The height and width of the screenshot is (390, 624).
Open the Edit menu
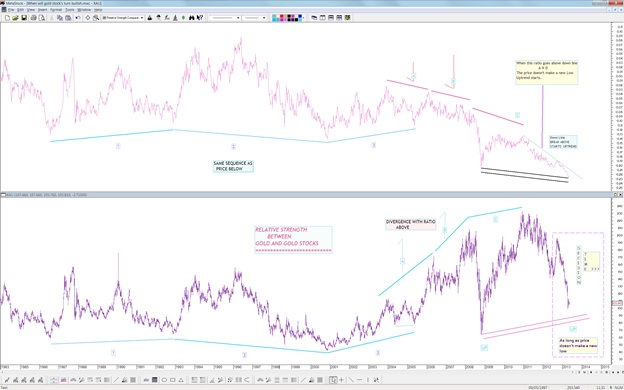[20, 10]
